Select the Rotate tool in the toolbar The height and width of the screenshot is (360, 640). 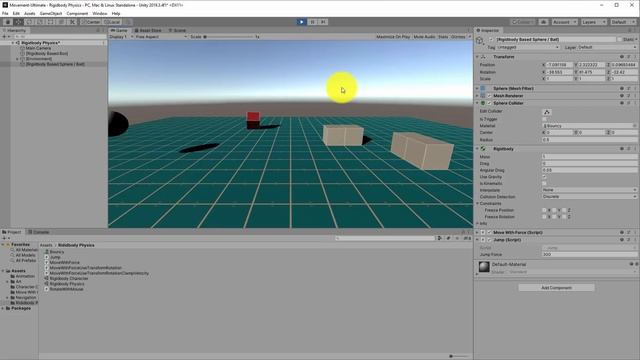click(29, 22)
